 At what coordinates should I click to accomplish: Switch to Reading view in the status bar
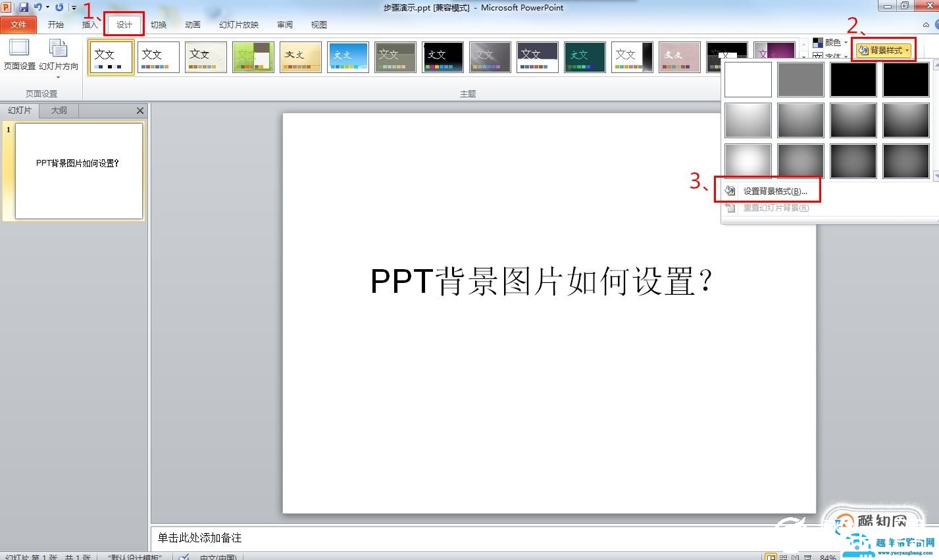(x=796, y=556)
